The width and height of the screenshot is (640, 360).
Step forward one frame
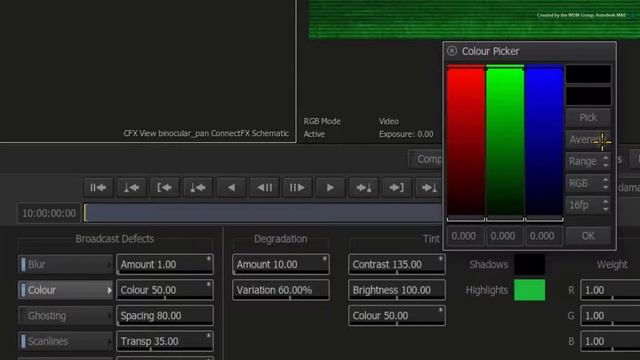[x=297, y=187]
